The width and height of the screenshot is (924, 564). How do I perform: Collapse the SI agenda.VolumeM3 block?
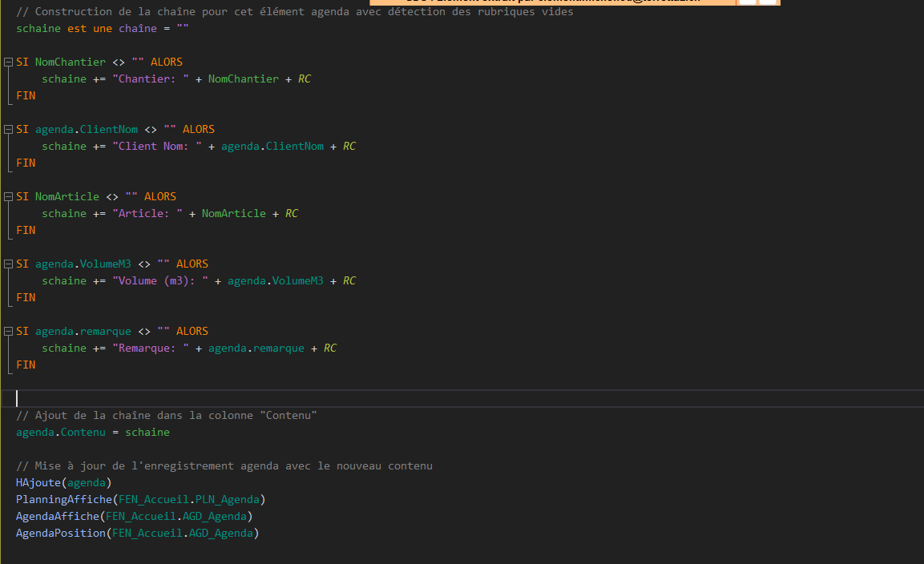[x=8, y=264]
